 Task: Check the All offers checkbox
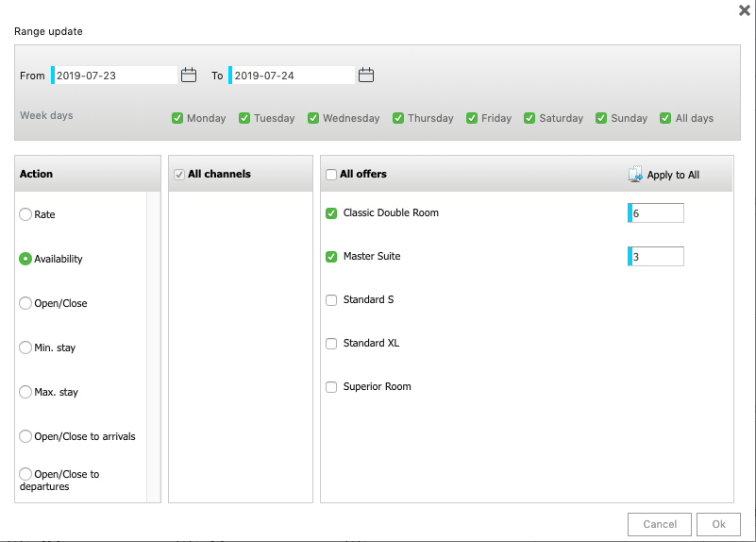[x=331, y=175]
